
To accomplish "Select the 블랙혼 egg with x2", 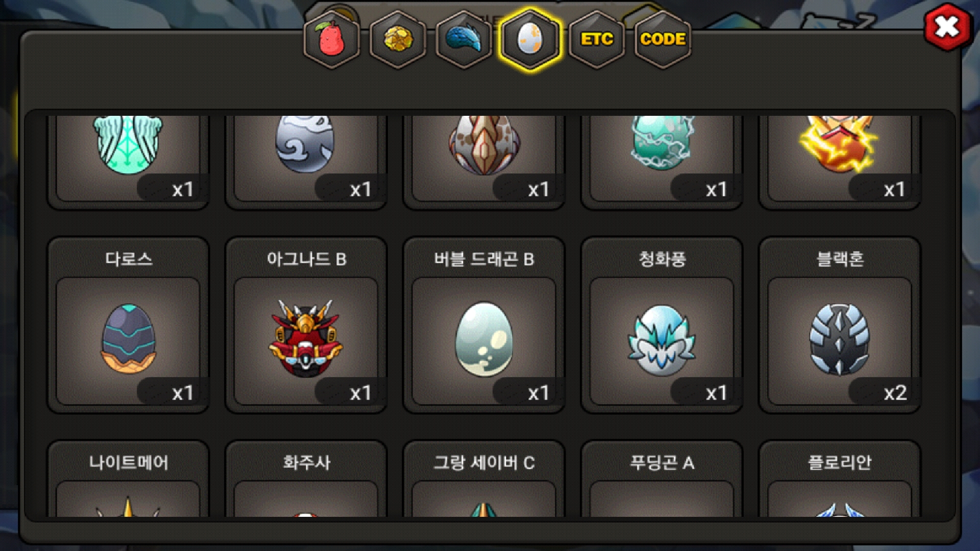I will coord(840,325).
